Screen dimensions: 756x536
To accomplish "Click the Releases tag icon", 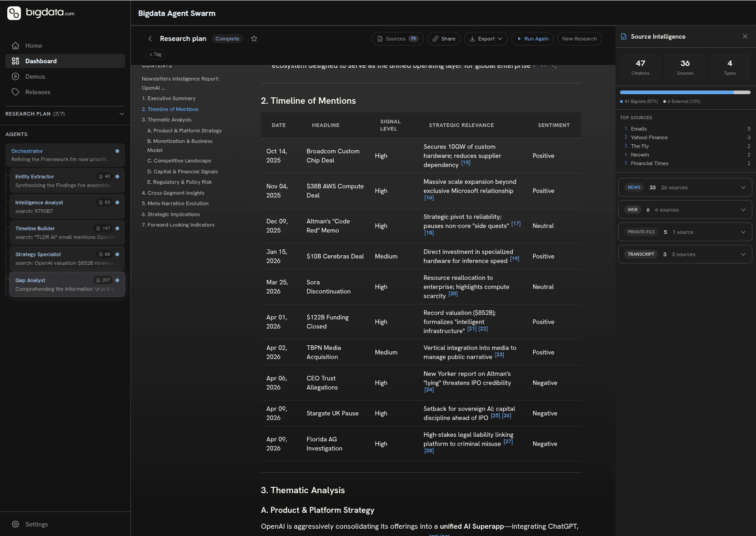I will point(15,92).
